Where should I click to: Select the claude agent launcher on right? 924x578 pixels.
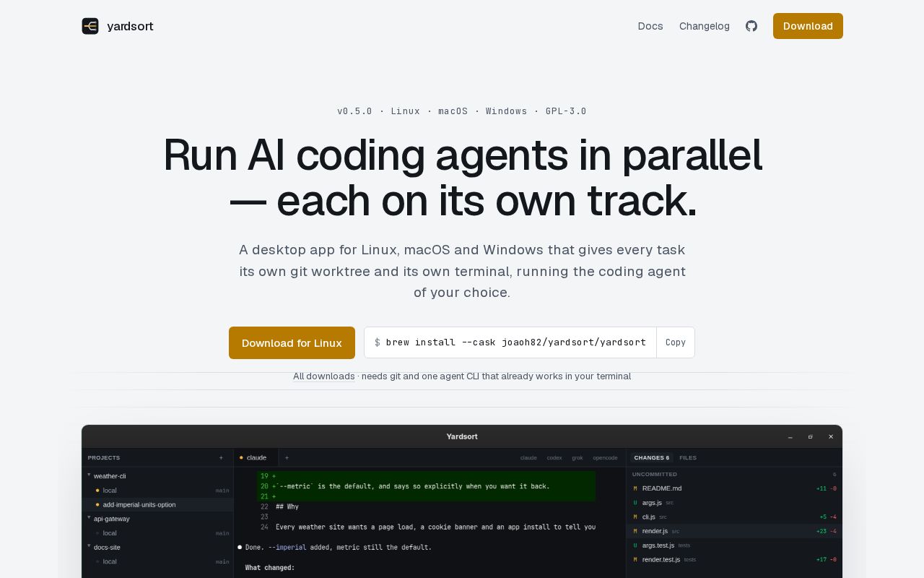(528, 457)
